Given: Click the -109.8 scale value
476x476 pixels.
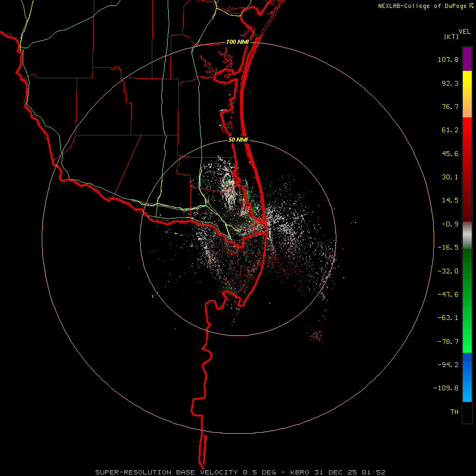Looking at the screenshot, I should pos(446,388).
